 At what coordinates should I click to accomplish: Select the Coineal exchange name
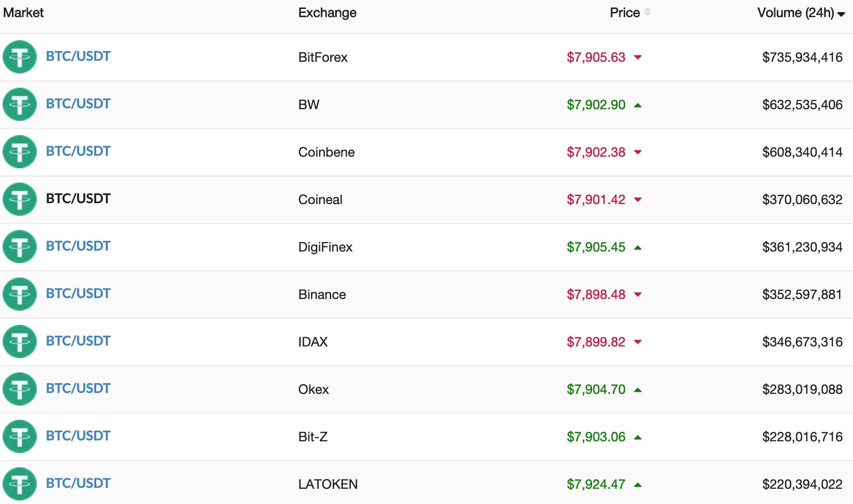pyautogui.click(x=320, y=200)
